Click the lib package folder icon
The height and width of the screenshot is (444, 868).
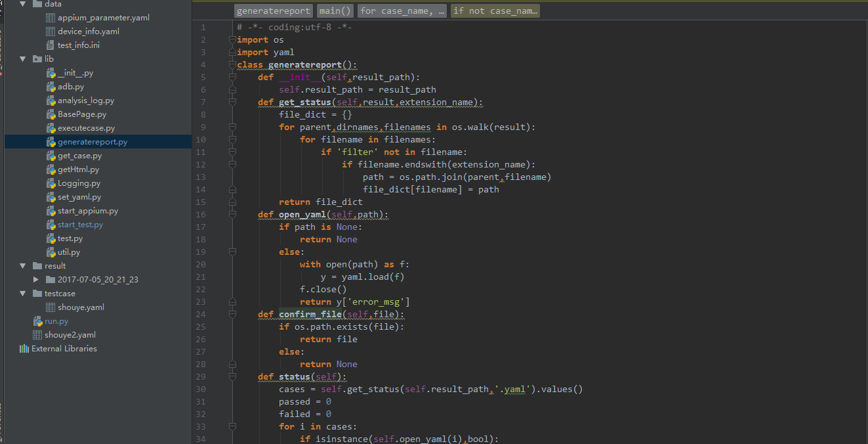[37, 59]
